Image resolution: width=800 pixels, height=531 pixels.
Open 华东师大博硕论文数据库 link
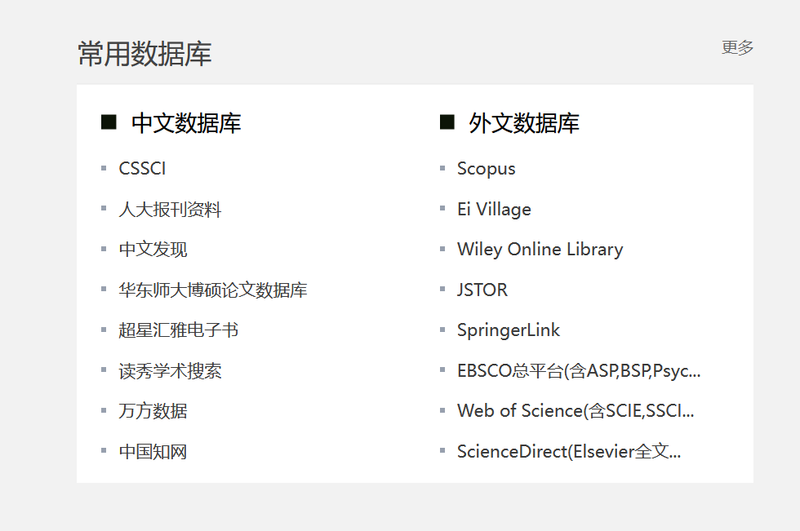[213, 290]
